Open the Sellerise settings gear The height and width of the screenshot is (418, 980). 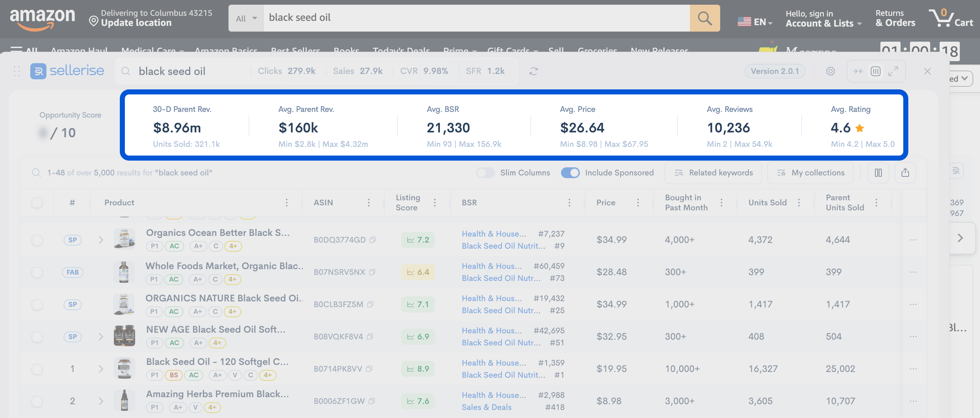click(830, 72)
